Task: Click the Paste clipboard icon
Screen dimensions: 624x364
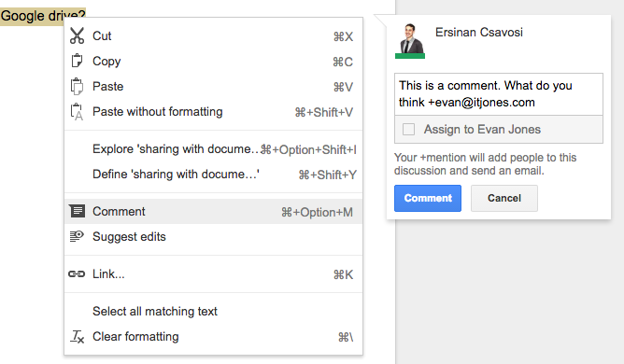Action: 77,86
